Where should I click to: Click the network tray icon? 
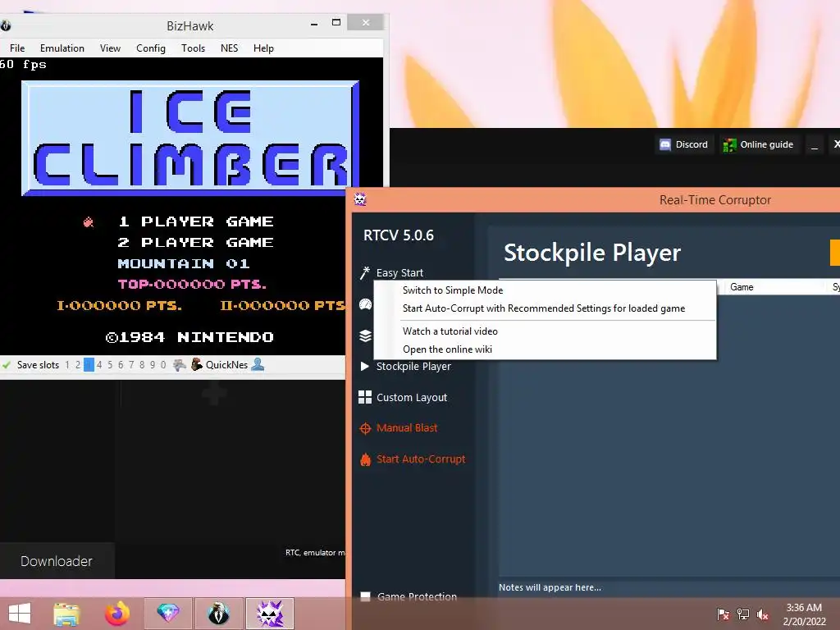743,614
